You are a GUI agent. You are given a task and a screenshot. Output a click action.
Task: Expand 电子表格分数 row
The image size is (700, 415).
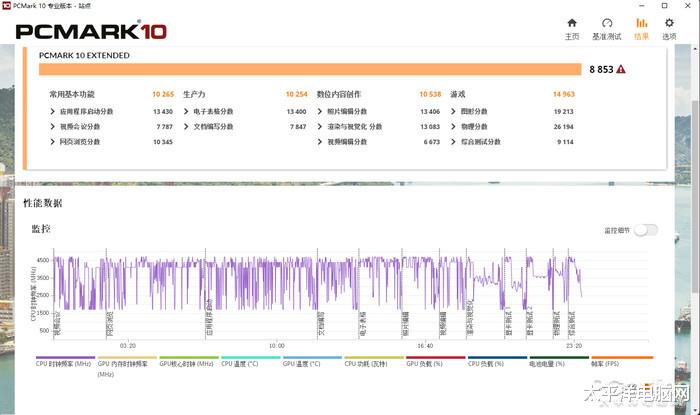186,111
